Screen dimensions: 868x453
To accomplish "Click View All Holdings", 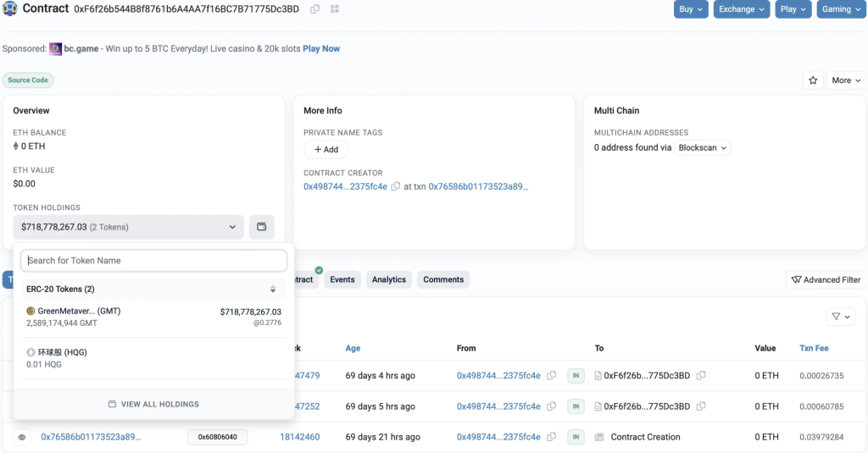I will point(153,405).
